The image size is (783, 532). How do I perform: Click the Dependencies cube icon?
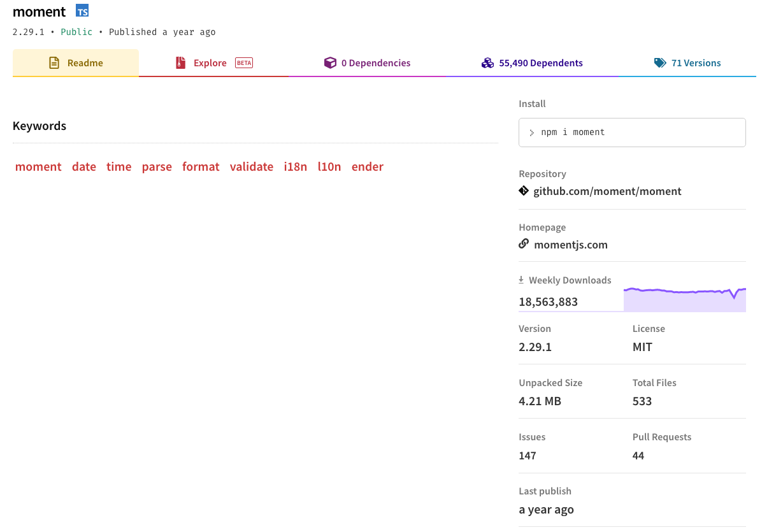(330, 63)
